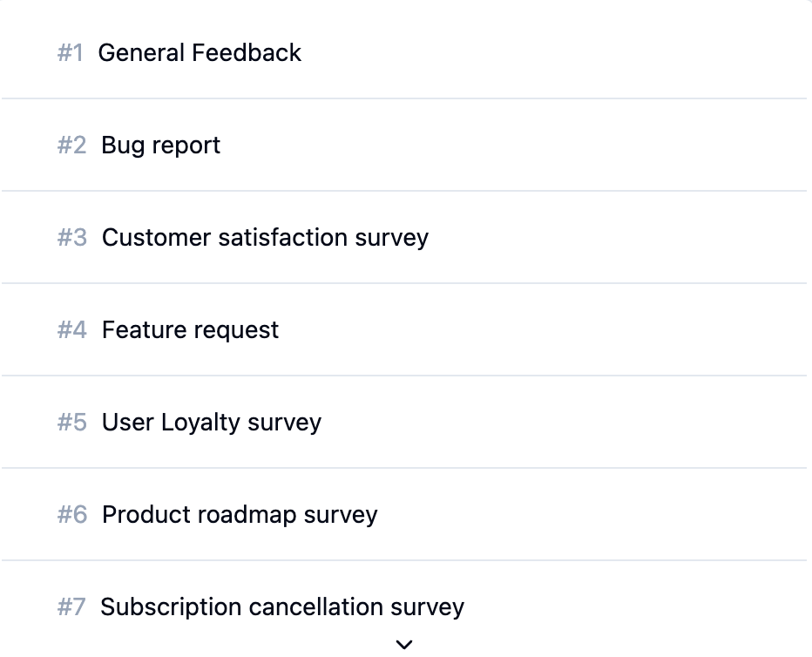
Task: Click the #2 number beside Bug report
Action: (x=72, y=146)
